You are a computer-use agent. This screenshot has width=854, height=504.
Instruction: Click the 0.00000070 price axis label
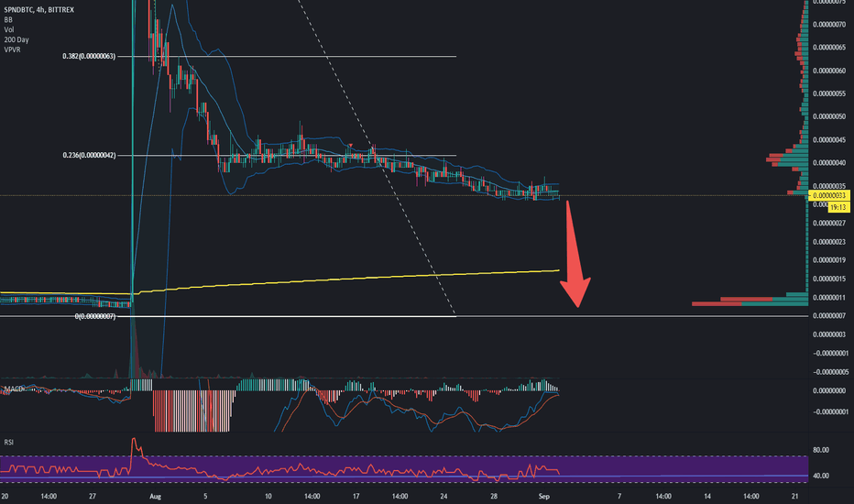pos(829,24)
